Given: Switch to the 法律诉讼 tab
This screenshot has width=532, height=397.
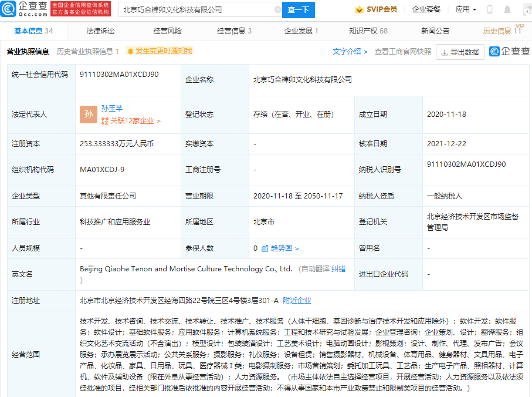Looking at the screenshot, I should (x=101, y=31).
